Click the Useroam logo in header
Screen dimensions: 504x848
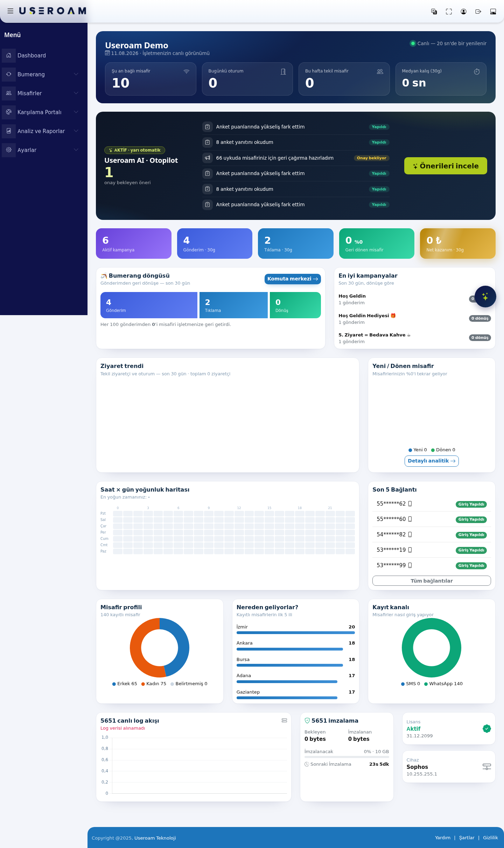[x=52, y=11]
